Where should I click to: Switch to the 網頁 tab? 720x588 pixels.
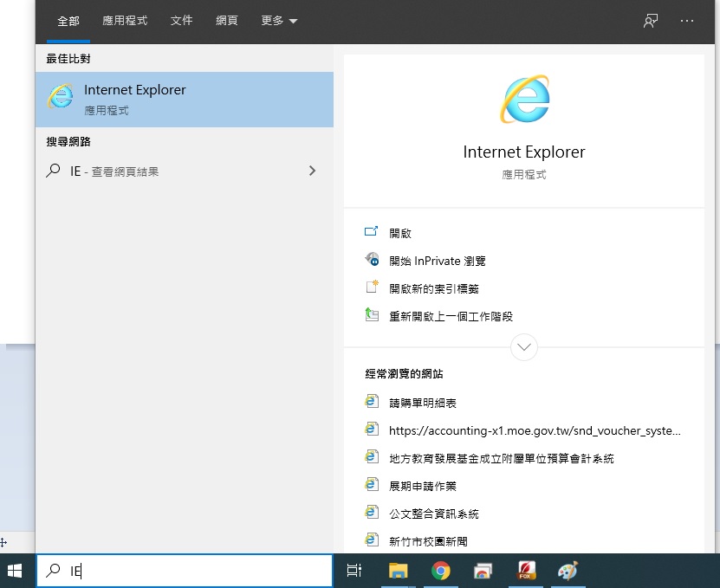(227, 21)
